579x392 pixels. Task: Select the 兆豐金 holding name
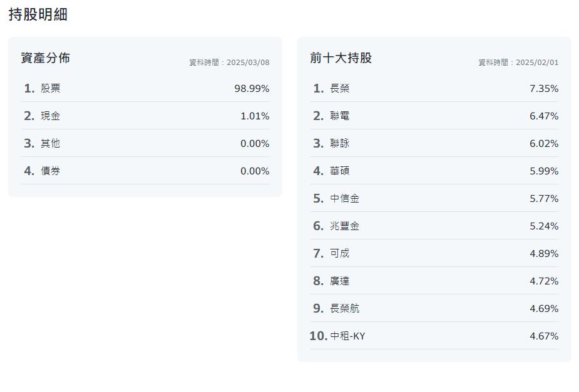tap(344, 226)
